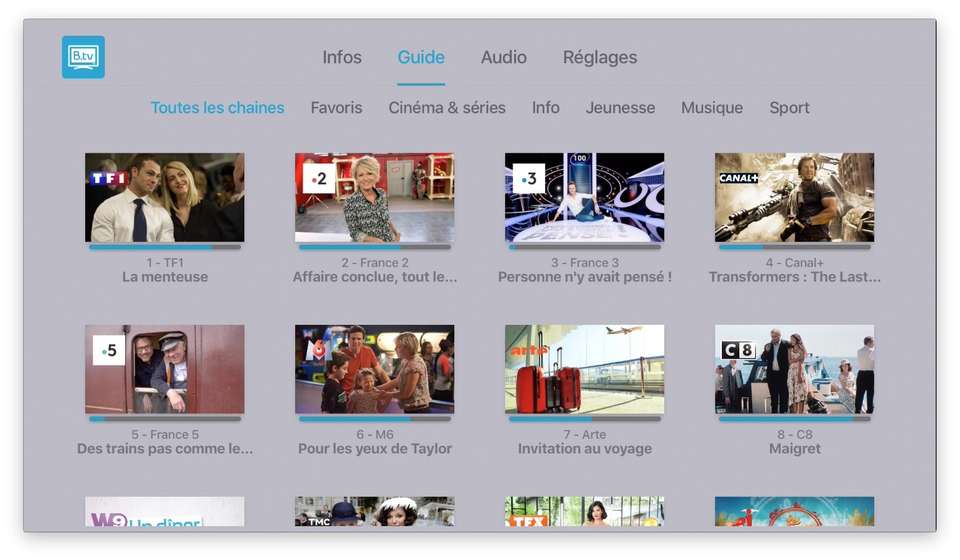Open the Arte luggage thumbnail
The height and width of the screenshot is (560, 960).
click(x=585, y=369)
